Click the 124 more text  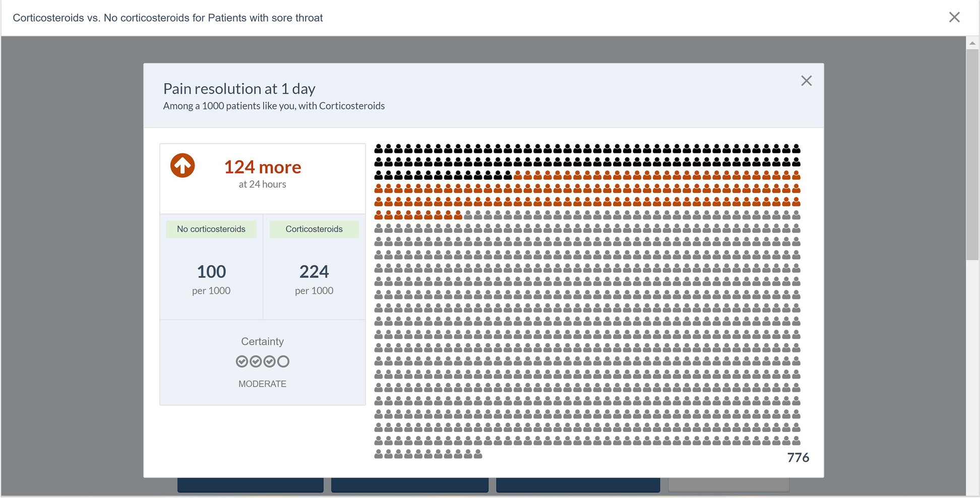click(x=263, y=167)
